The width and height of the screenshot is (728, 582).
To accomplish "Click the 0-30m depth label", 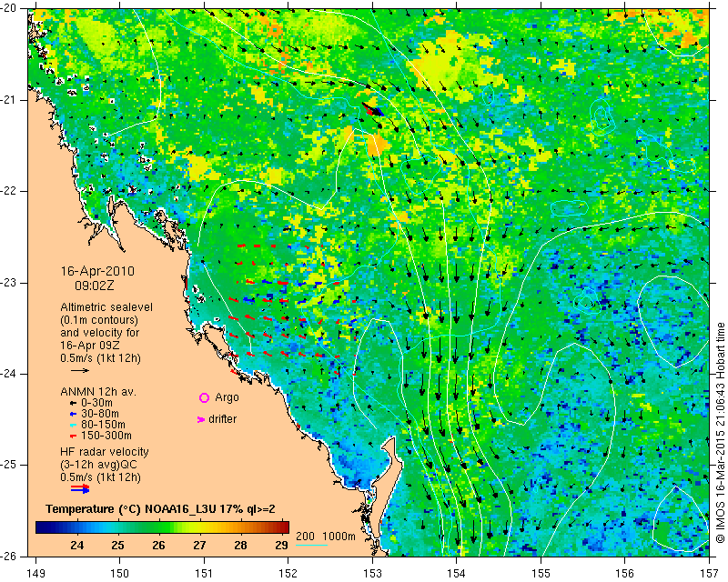I will [96, 403].
